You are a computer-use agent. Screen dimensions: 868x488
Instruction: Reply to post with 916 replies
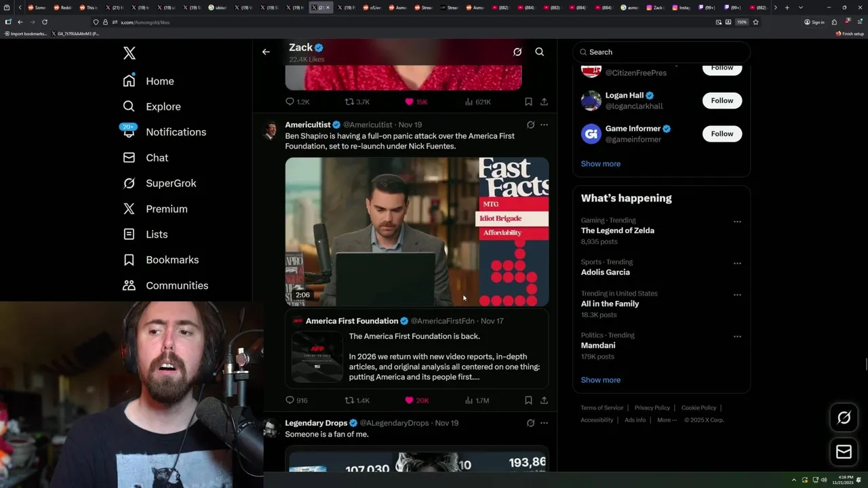click(x=296, y=401)
